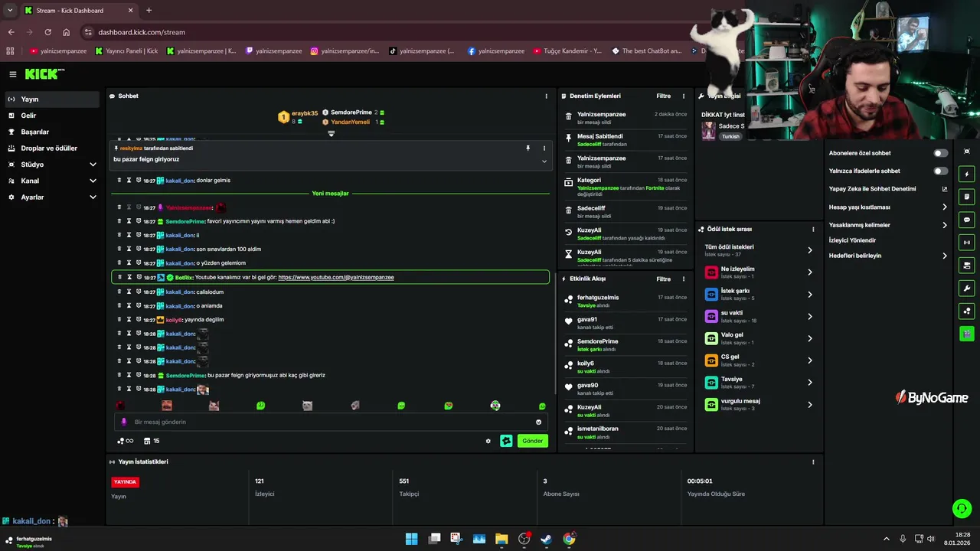Image resolution: width=980 pixels, height=551 pixels.
Task: Click SemdorePrime username in favori yayıncımın message
Action: (185, 221)
